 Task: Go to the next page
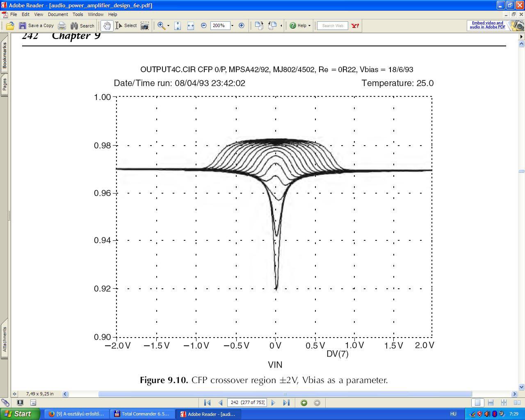point(273,403)
